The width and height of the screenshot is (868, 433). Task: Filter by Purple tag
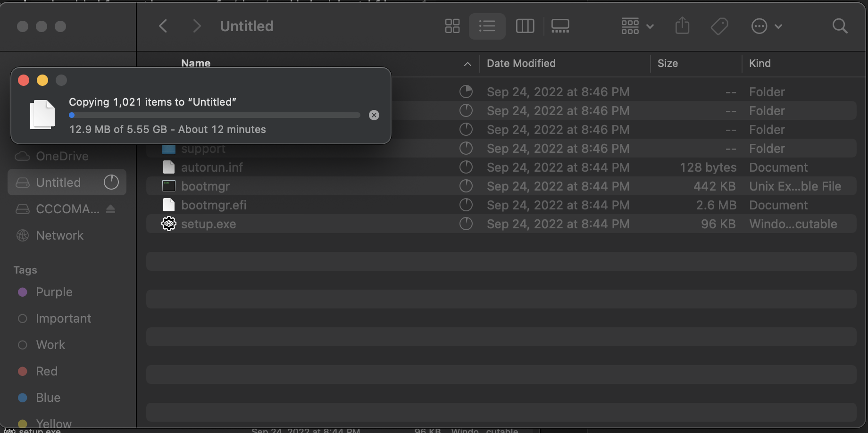tap(54, 292)
